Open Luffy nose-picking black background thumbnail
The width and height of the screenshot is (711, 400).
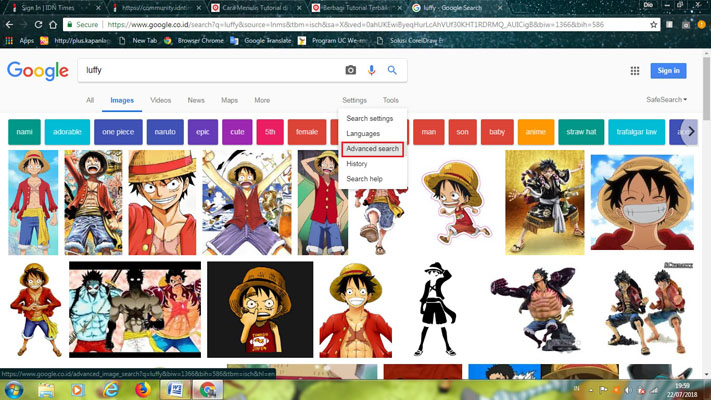click(260, 309)
